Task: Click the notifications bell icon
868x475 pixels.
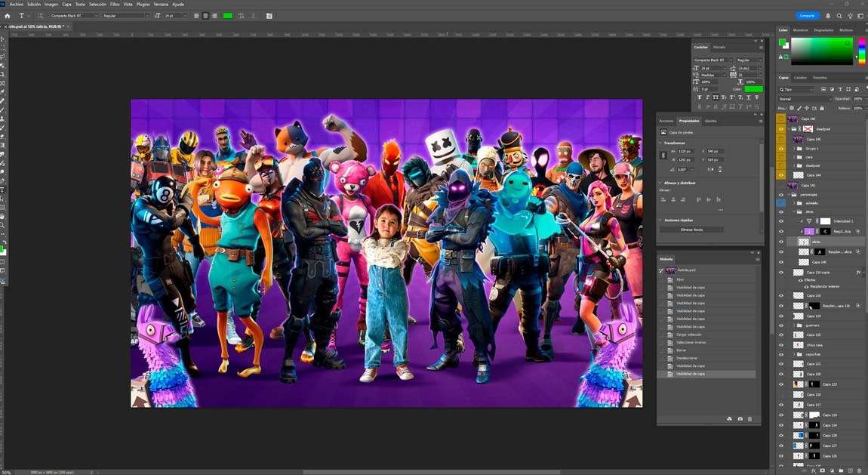Action: (828, 15)
